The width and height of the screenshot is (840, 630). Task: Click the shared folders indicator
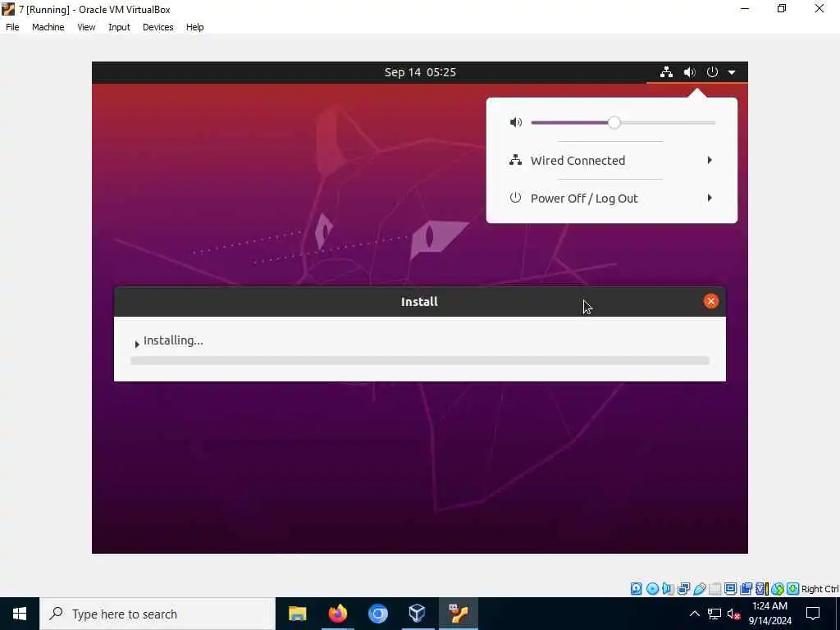tap(714, 589)
